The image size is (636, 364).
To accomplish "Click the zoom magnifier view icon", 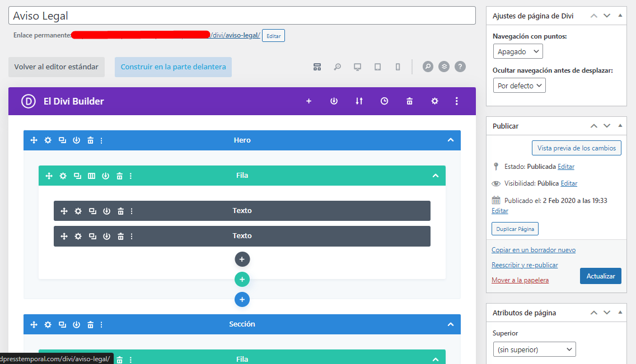I will pyautogui.click(x=337, y=67).
